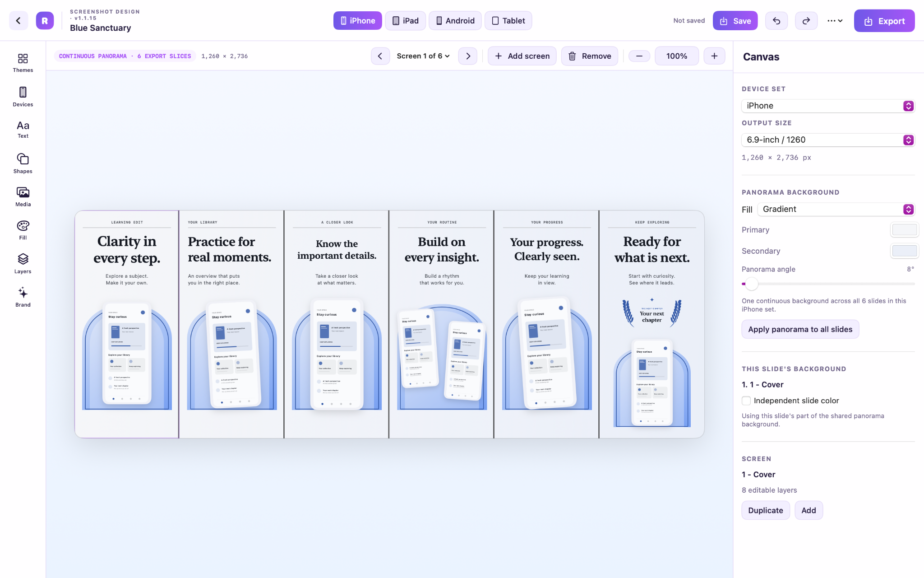Image resolution: width=924 pixels, height=578 pixels.
Task: Open the Primary color swatch
Action: 905,230
